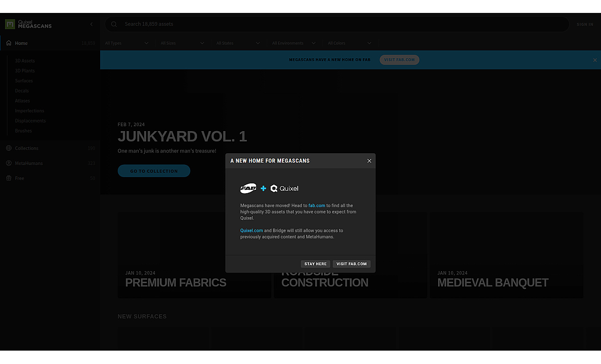
Task: Open the Imperfections category
Action: tap(30, 111)
